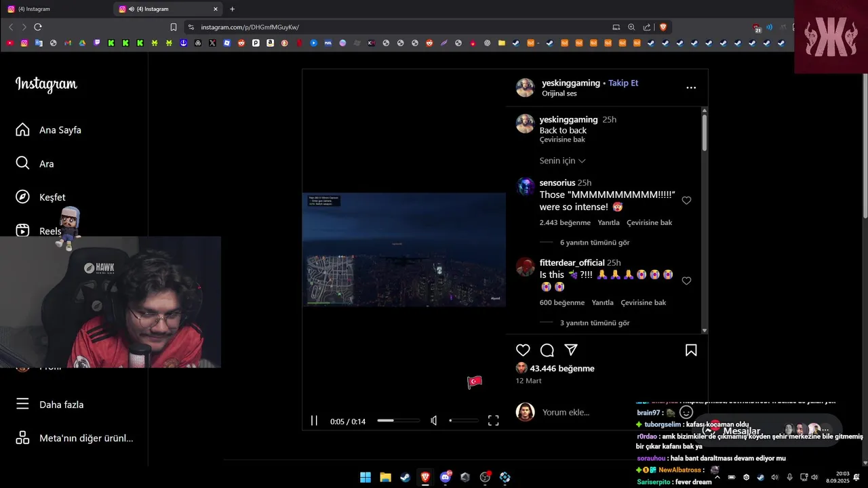Open Discord from the taskbar
This screenshot has height=488, width=868.
tap(446, 477)
